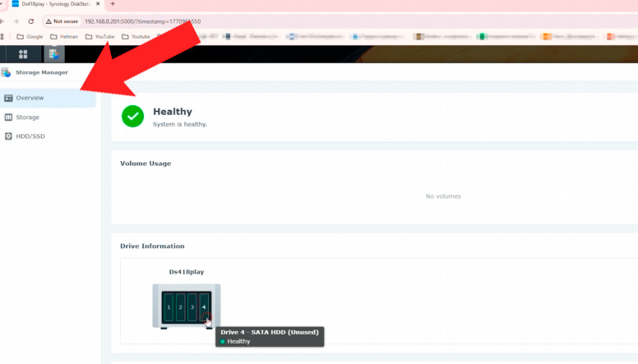The width and height of the screenshot is (638, 364).
Task: Open the YouTube bookmarks folder
Action: click(100, 37)
